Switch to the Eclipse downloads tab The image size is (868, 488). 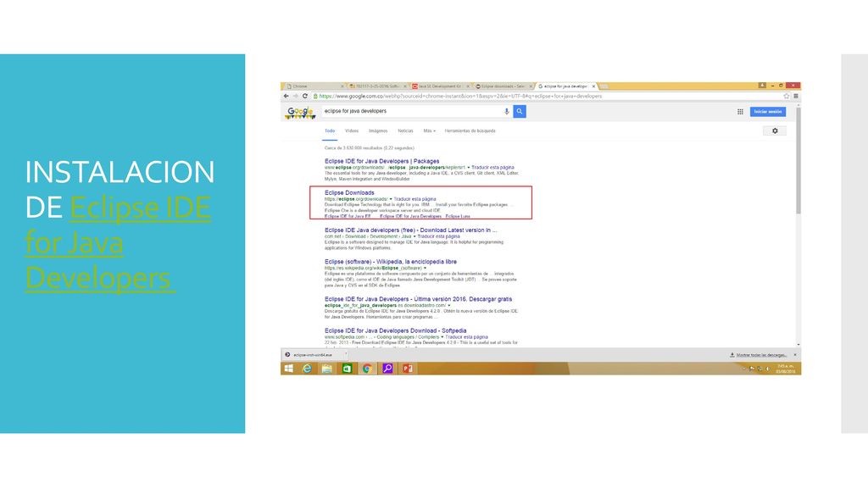503,86
